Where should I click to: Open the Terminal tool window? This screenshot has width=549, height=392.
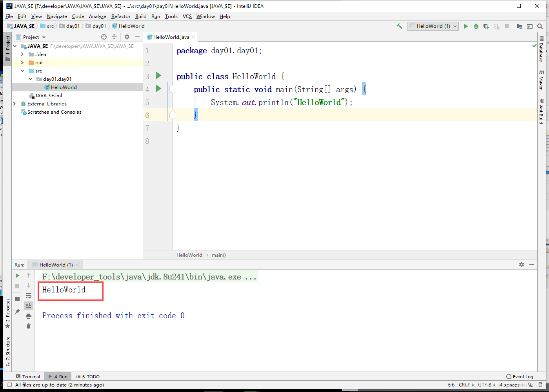[28, 377]
